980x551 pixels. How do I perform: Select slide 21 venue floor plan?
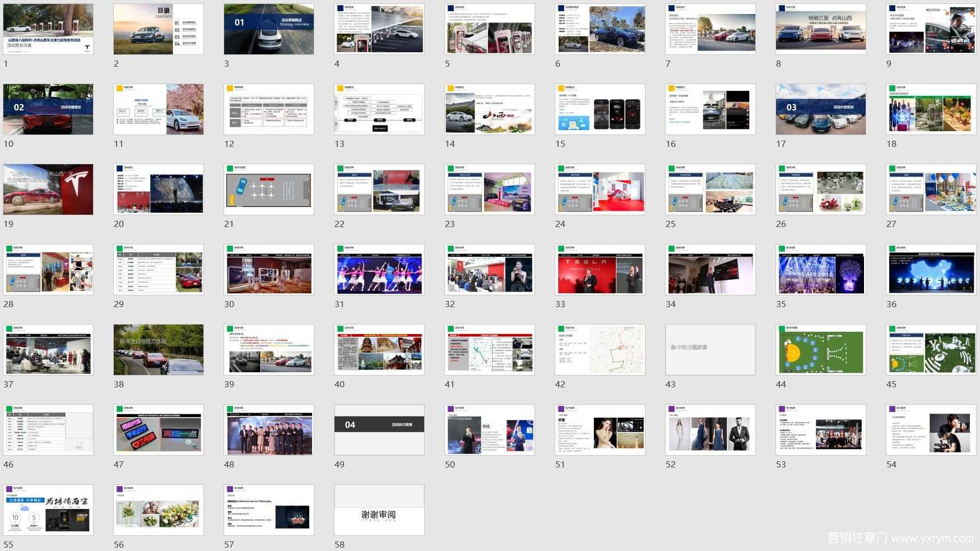[269, 189]
